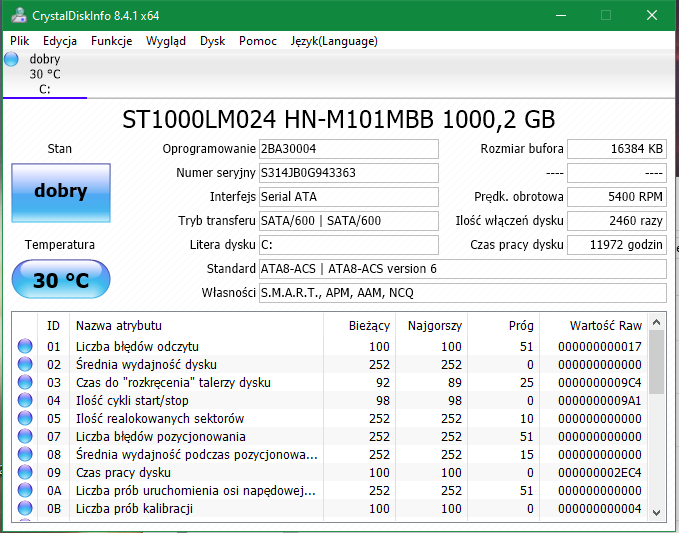Click the Rozmiar bufora value 16384 KB
Viewport: 679px width, 533px height.
(617, 149)
